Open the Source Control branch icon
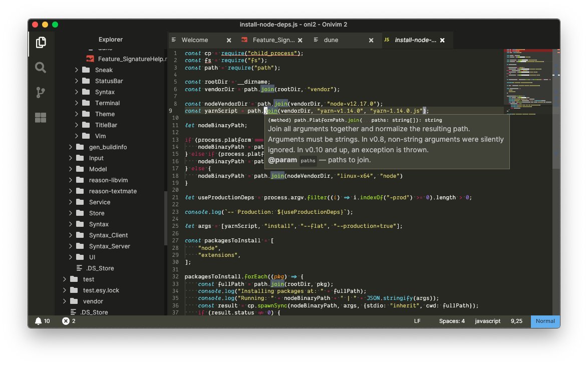This screenshot has width=588, height=365. [x=41, y=92]
